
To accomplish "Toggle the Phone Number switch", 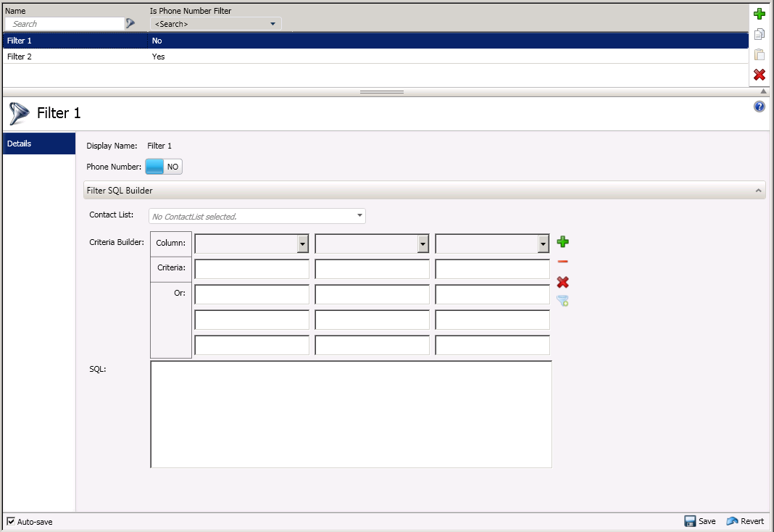I will tap(164, 167).
